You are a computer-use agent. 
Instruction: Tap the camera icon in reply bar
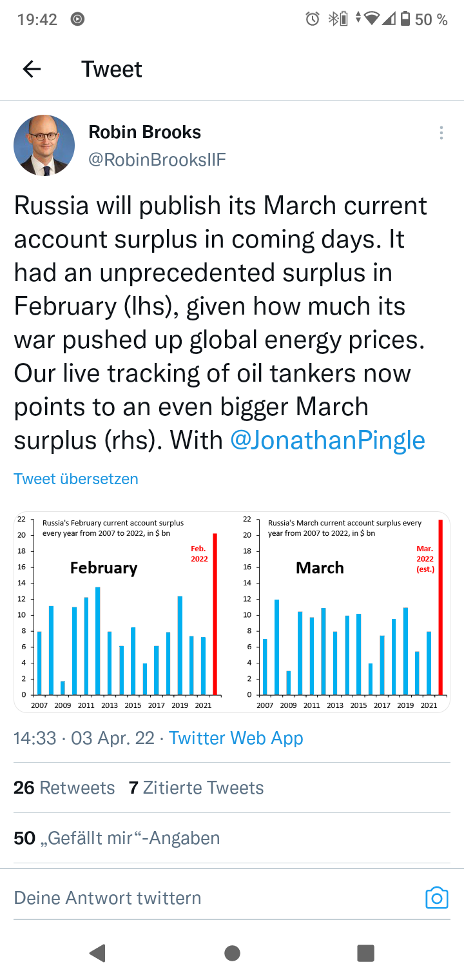[x=436, y=897]
